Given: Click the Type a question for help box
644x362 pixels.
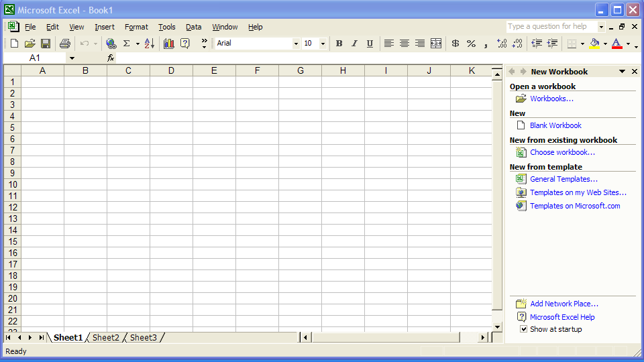Looking at the screenshot, I should coord(551,27).
